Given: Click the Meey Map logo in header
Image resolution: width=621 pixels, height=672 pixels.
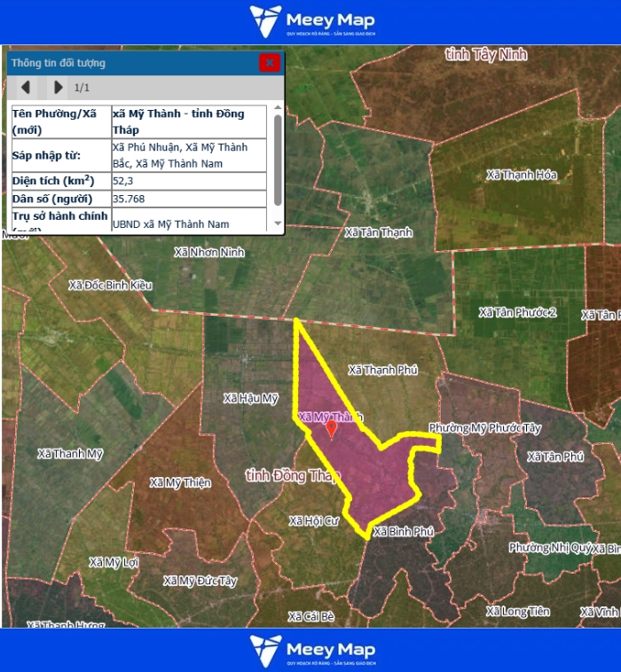Looking at the screenshot, I should pos(311,21).
